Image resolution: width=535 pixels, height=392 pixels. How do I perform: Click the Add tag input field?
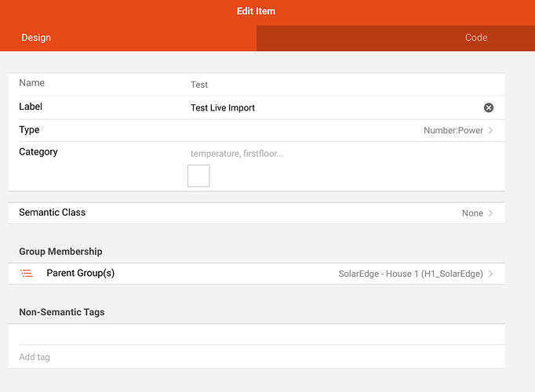click(35, 357)
